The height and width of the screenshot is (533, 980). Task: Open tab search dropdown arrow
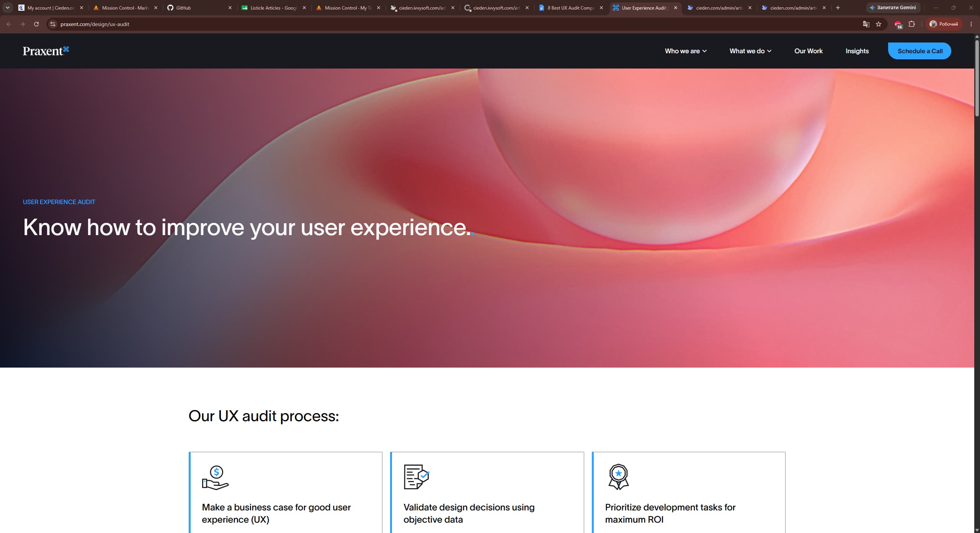pyautogui.click(x=7, y=8)
